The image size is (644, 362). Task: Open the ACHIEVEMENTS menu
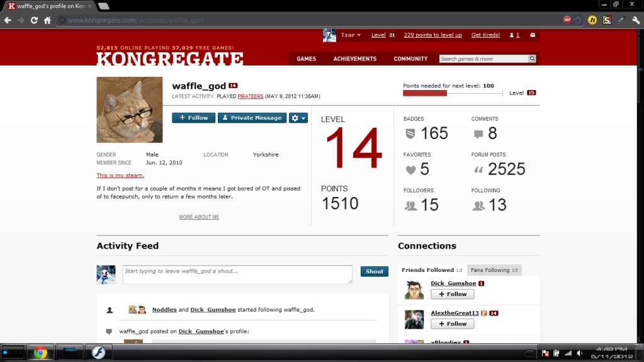[x=355, y=59]
